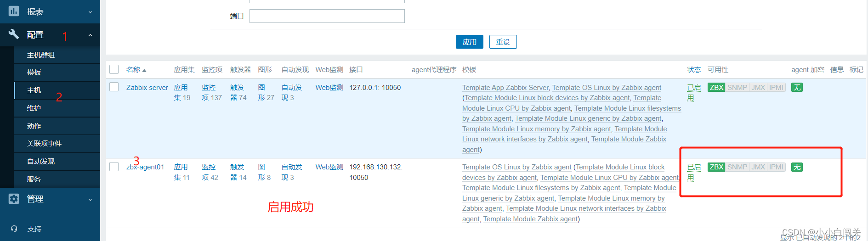Open 触发器 74 for Zabbix server
Viewport: 868px width, 241px height.
click(238, 92)
